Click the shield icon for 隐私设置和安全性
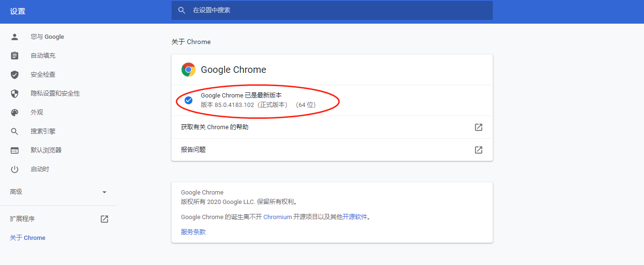The height and width of the screenshot is (265, 644). 15,93
